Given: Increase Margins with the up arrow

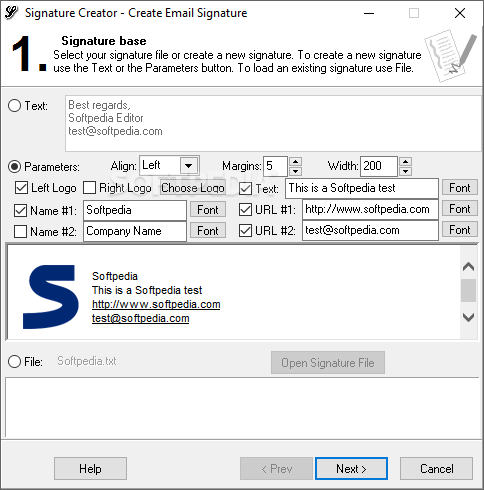Looking at the screenshot, I should 295,161.
